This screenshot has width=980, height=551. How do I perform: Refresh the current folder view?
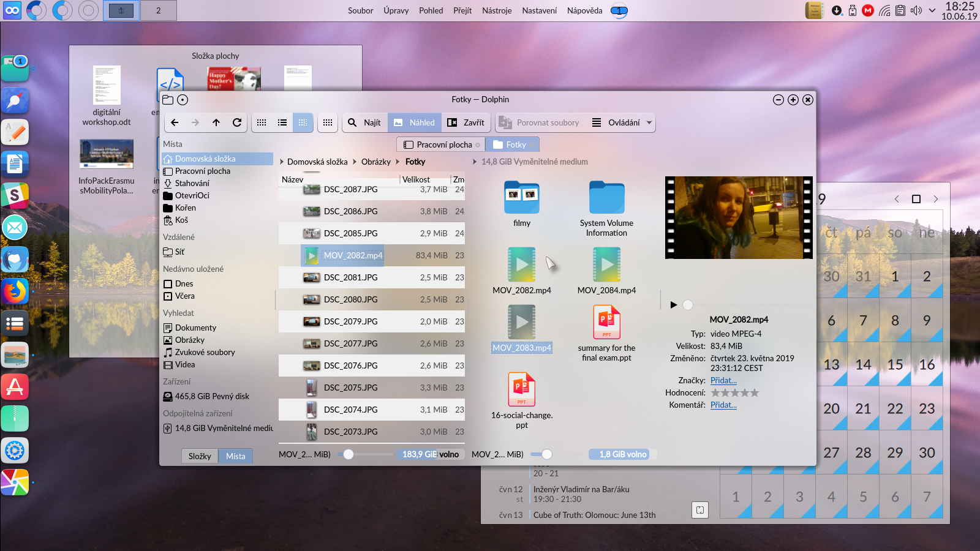coord(238,122)
